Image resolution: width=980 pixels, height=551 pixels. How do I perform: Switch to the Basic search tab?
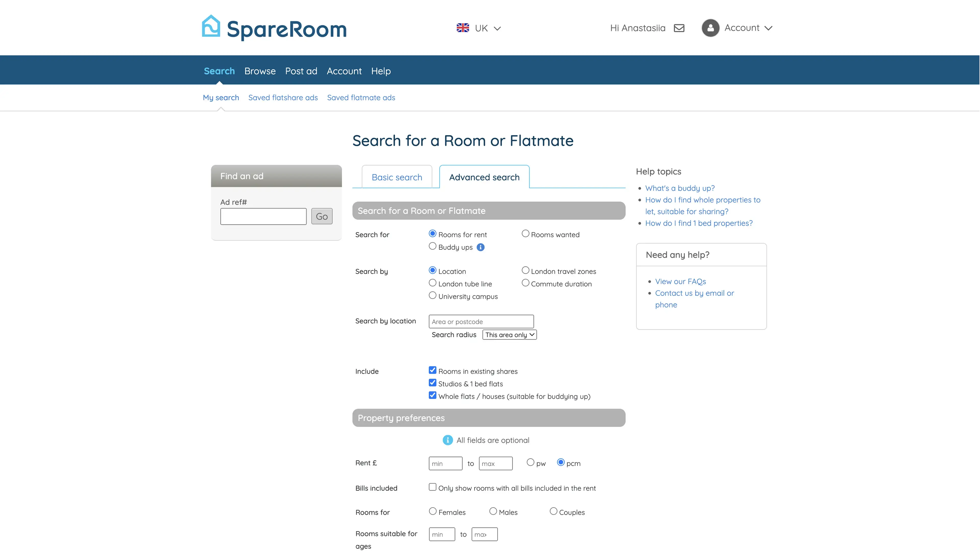pos(397,177)
